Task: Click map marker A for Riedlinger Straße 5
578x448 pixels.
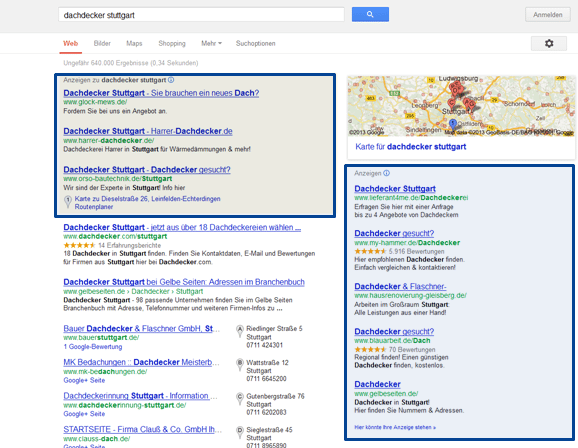Action: pyautogui.click(x=240, y=331)
